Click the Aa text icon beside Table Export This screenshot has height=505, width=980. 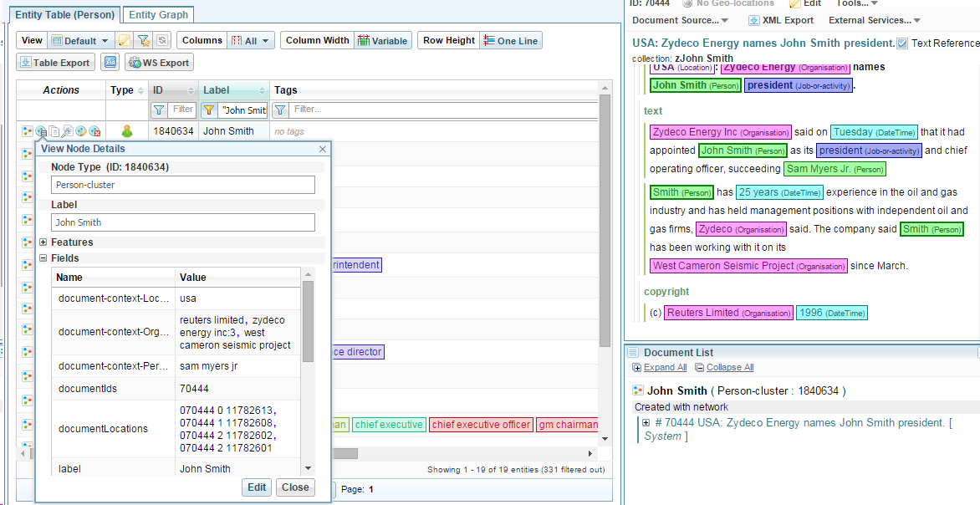(x=110, y=63)
